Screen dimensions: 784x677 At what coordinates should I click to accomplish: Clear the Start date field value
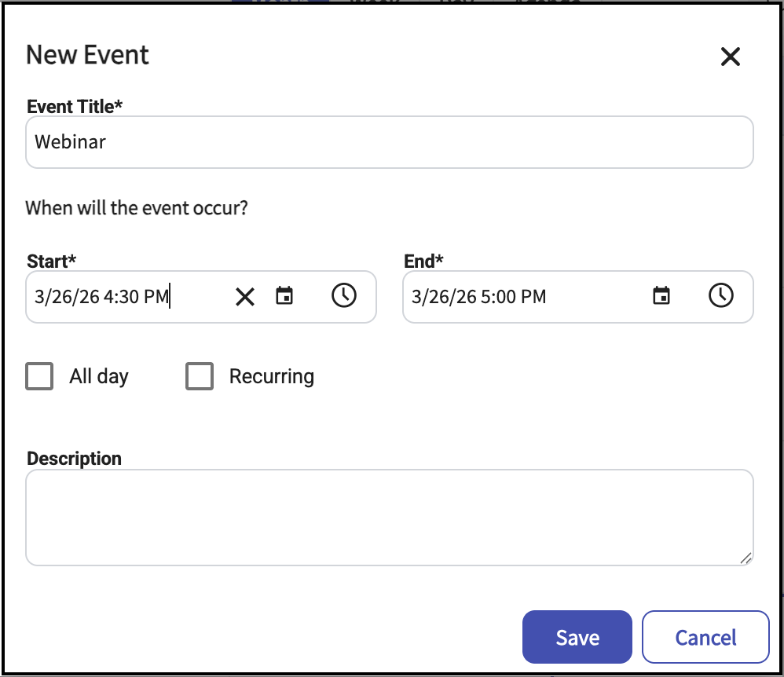245,297
